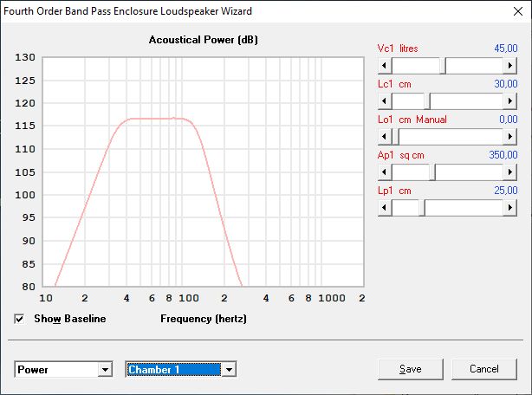This screenshot has width=532, height=395.
Task: Decrease Lc1 cm with left arrow
Action: [x=385, y=101]
